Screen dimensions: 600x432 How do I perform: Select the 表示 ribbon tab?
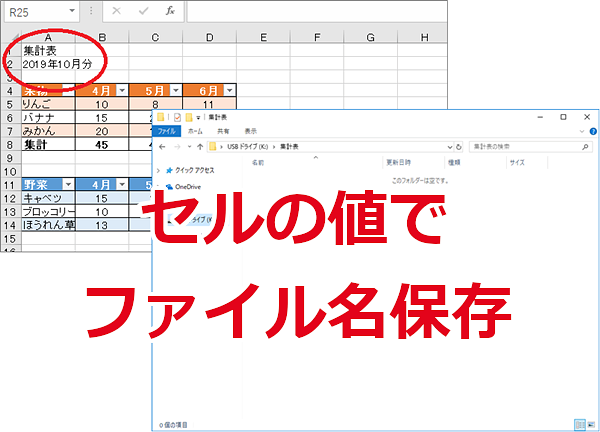click(250, 131)
